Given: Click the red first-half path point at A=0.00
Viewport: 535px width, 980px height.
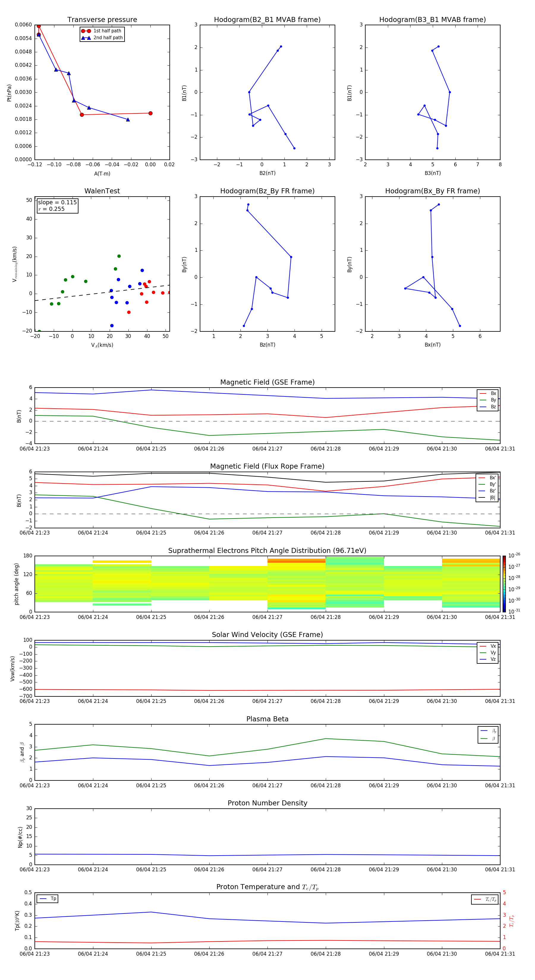Looking at the screenshot, I should click(x=150, y=113).
